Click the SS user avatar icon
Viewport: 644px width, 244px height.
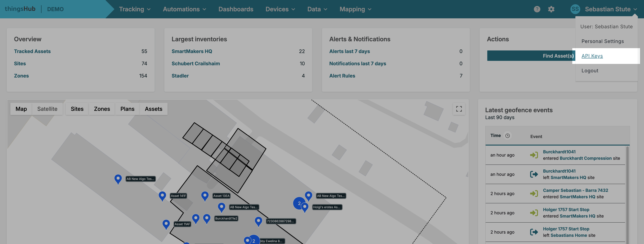click(x=575, y=9)
